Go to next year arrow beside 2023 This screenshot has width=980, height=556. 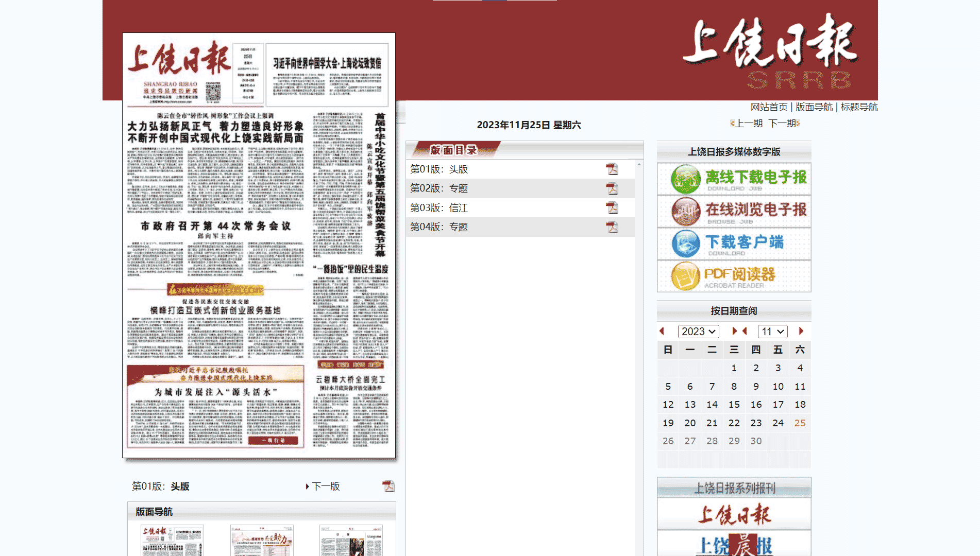[734, 331]
